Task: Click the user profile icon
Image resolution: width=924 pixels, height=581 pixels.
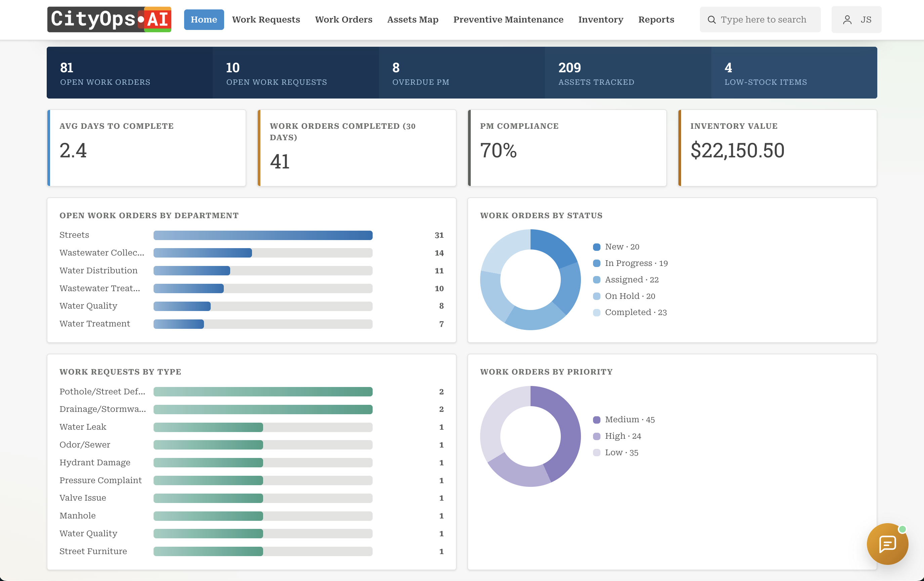Action: (847, 20)
